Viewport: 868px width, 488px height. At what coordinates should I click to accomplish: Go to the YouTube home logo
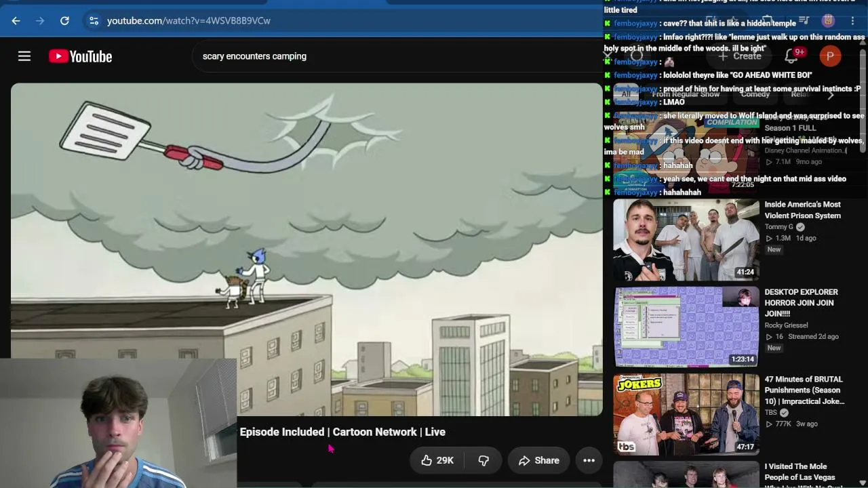81,56
